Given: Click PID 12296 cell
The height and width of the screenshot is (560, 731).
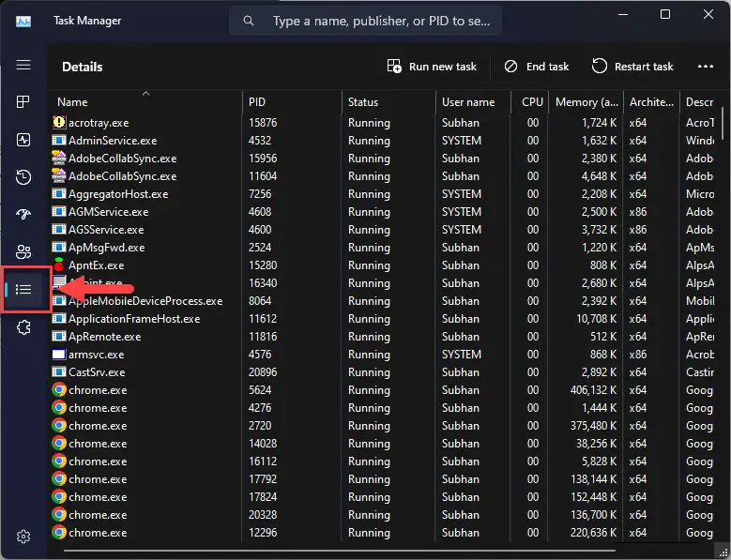Looking at the screenshot, I should pos(263,532).
